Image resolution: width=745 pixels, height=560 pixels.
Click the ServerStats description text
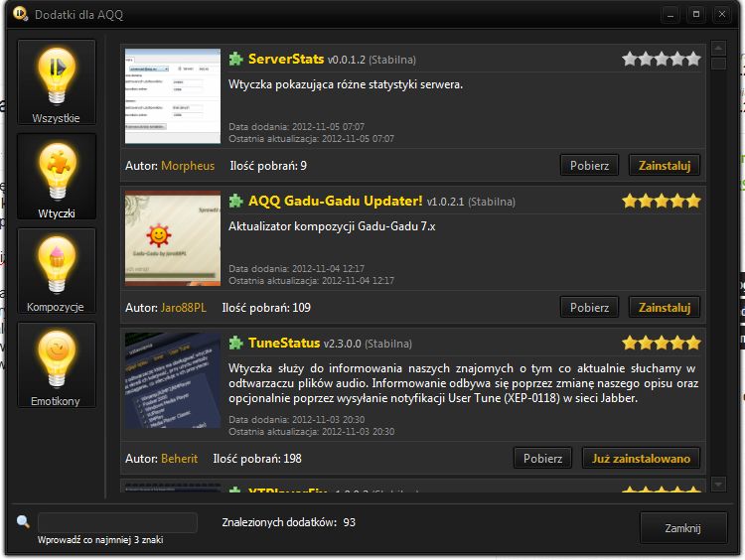[346, 84]
